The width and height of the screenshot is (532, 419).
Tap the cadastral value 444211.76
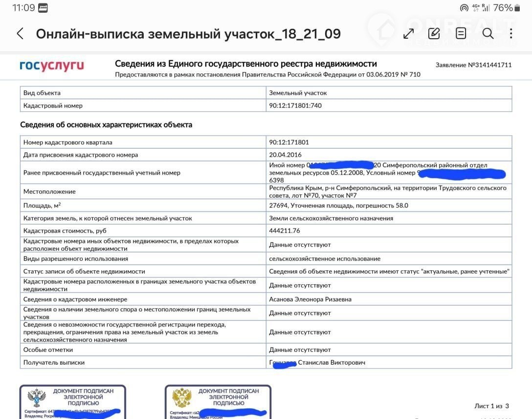coord(285,231)
